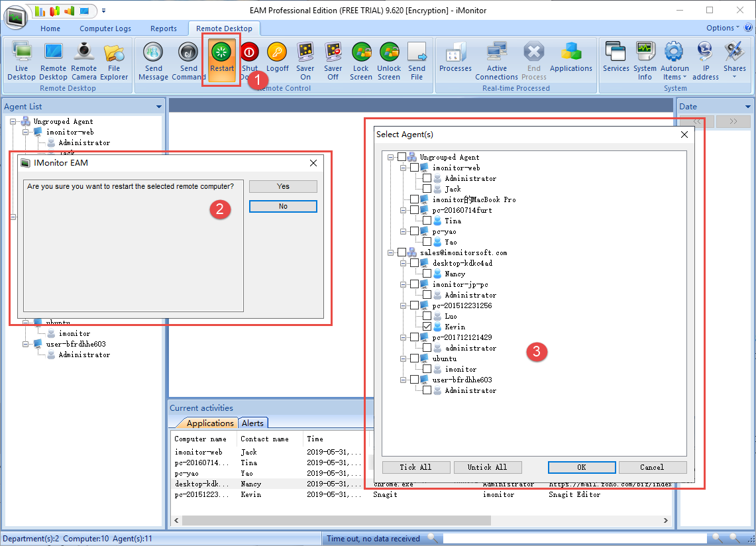This screenshot has height=546, width=756.
Task: Switch to Home ribbon tab
Action: click(x=50, y=28)
